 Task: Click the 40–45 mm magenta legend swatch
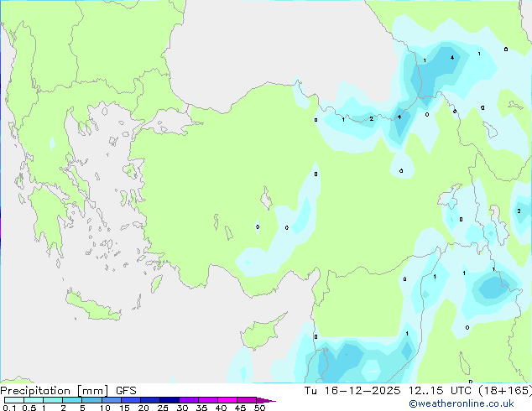[227, 400]
